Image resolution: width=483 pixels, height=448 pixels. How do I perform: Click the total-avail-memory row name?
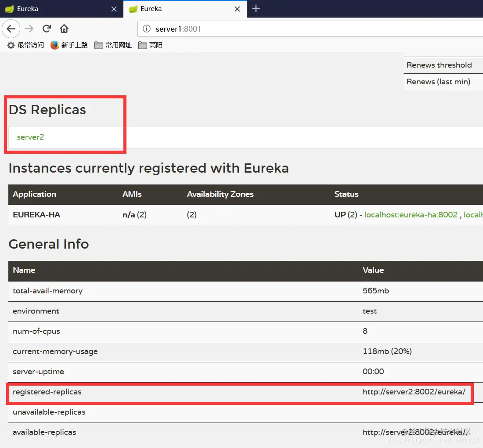tap(48, 291)
